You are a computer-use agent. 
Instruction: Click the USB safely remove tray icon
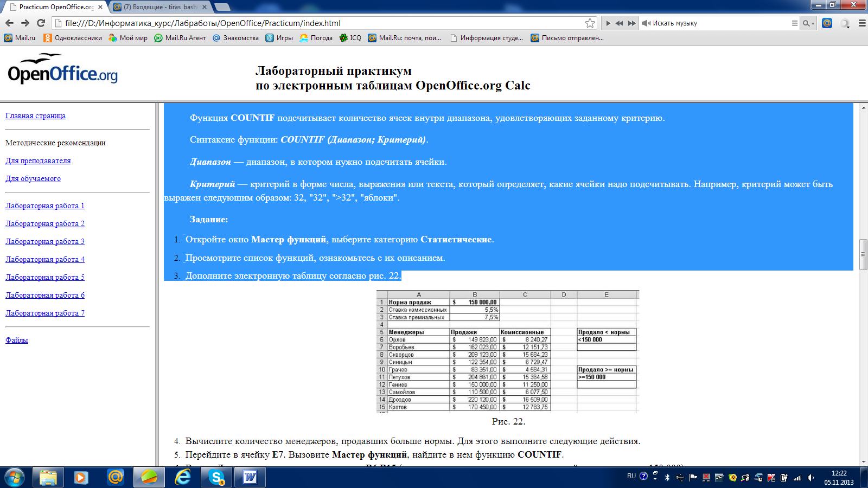click(x=680, y=478)
